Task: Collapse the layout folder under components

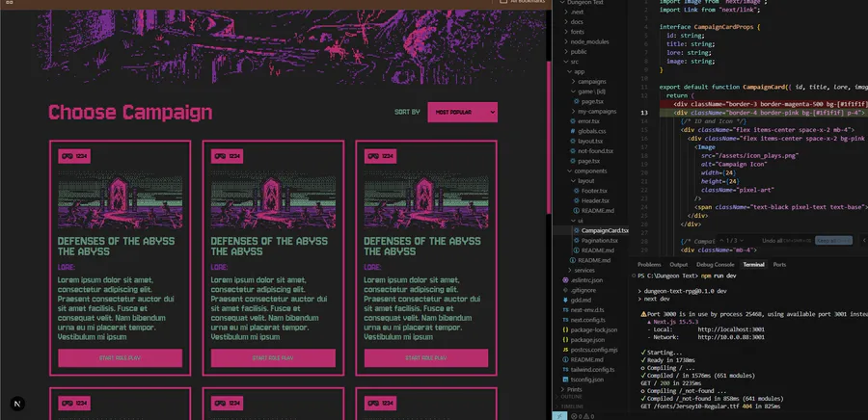Action: coord(585,181)
